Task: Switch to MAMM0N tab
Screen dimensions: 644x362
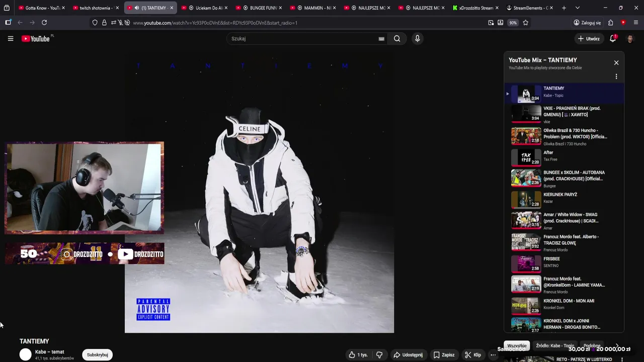Action: pos(313,8)
